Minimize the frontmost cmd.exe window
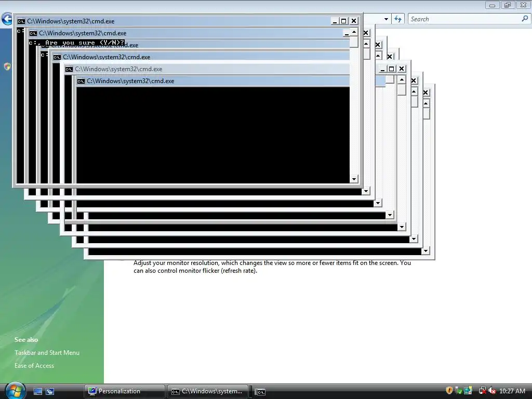 (x=335, y=21)
